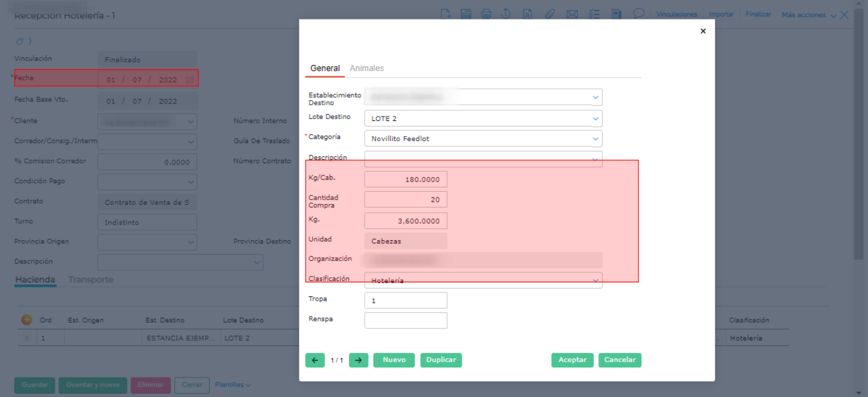The height and width of the screenshot is (397, 868).
Task: Expand the Plantillas menu
Action: [233, 384]
